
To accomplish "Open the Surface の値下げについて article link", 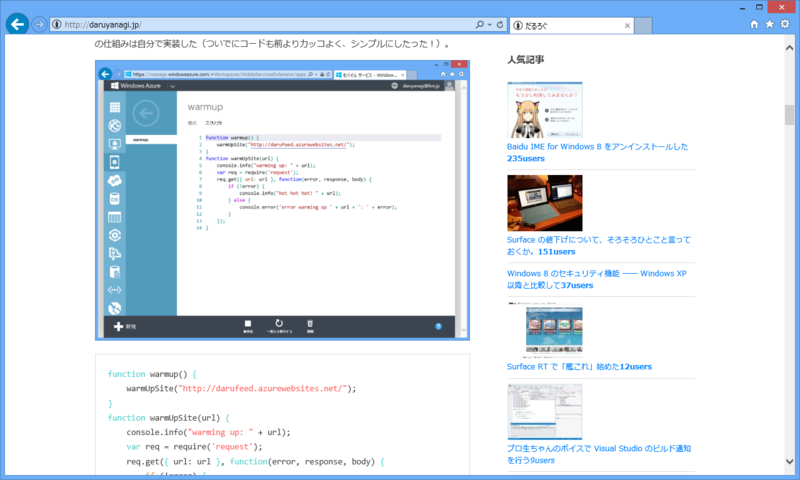I will [598, 245].
